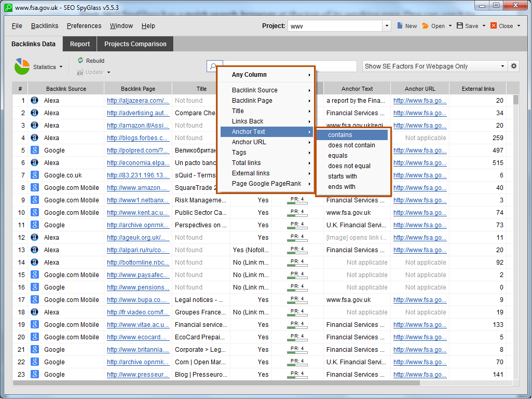Click the red Close project icon

click(x=494, y=26)
